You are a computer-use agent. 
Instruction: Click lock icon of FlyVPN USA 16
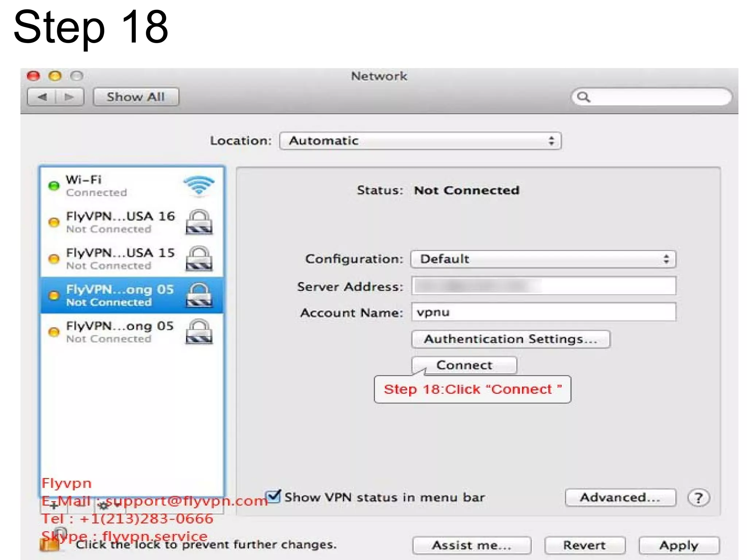click(x=199, y=222)
